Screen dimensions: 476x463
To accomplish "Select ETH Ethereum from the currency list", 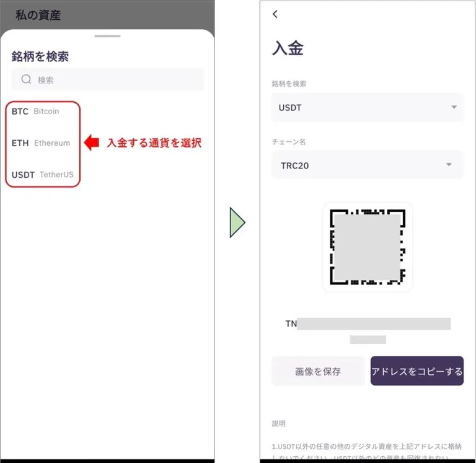I will point(41,143).
